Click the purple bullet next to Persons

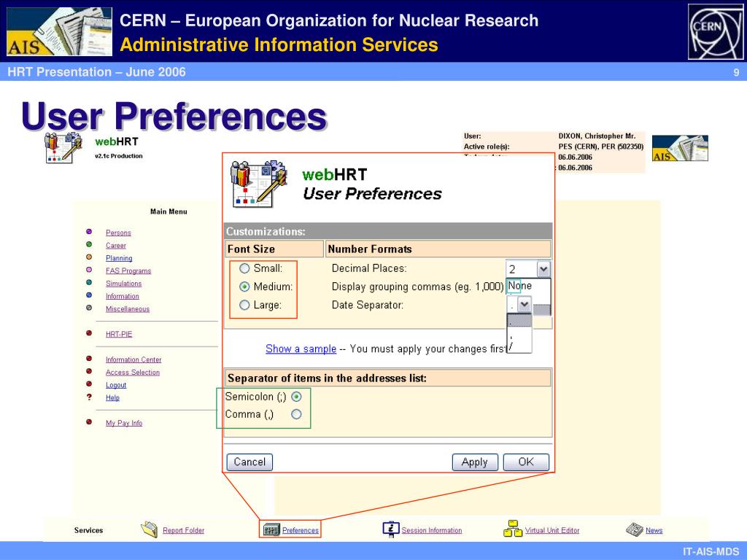[89, 232]
